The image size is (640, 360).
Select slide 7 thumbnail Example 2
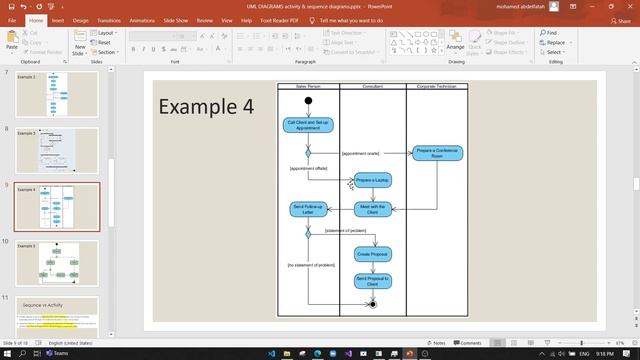tap(57, 94)
